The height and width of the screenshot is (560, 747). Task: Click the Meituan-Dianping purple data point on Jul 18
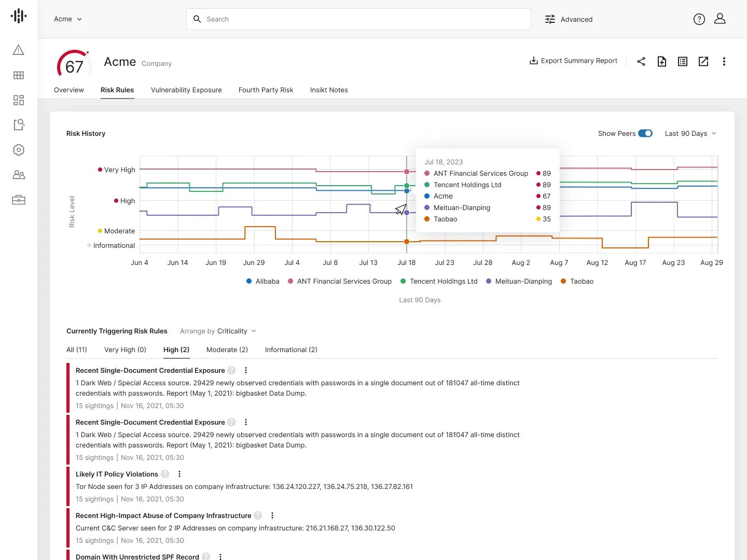[407, 213]
